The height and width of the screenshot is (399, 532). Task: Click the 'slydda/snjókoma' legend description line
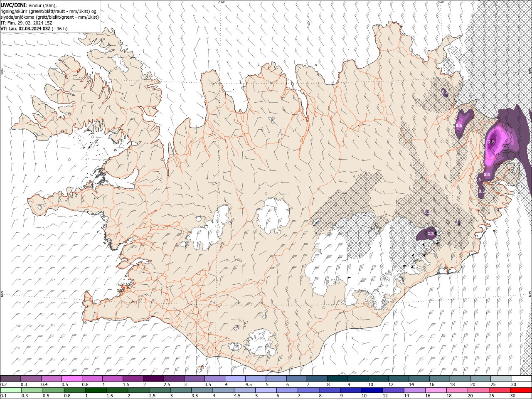(x=49, y=17)
